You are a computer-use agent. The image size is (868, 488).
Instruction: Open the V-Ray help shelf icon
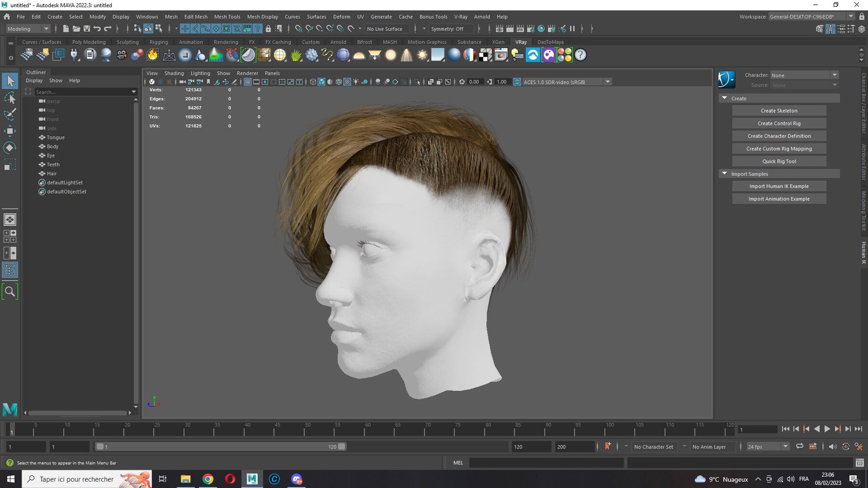(x=581, y=55)
